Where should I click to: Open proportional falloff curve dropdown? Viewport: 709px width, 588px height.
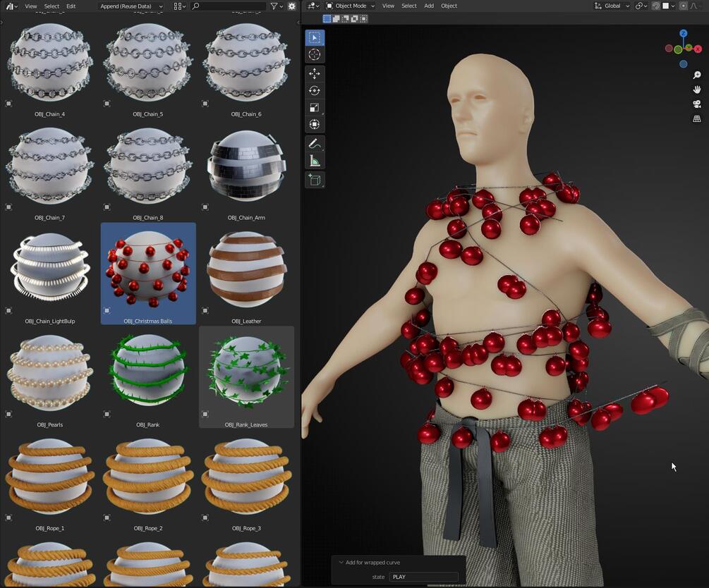point(694,6)
